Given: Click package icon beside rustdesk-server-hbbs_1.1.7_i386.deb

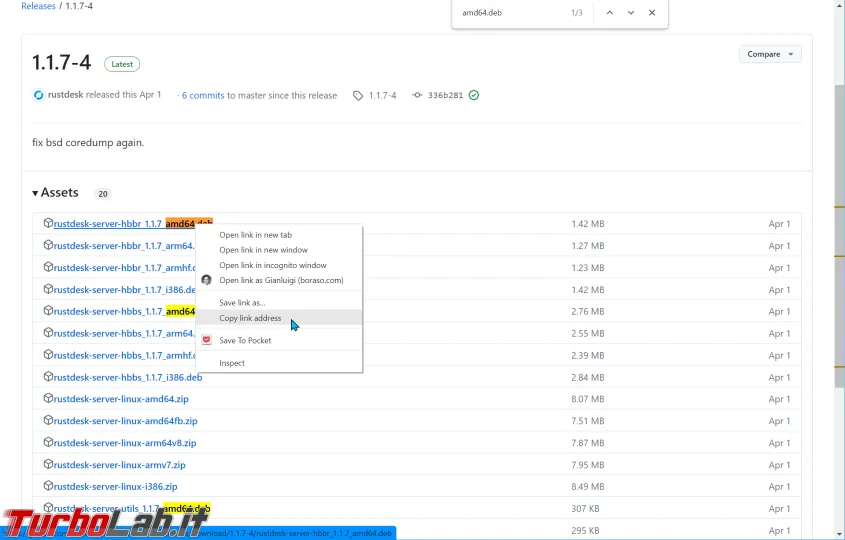Looking at the screenshot, I should pos(48,377).
